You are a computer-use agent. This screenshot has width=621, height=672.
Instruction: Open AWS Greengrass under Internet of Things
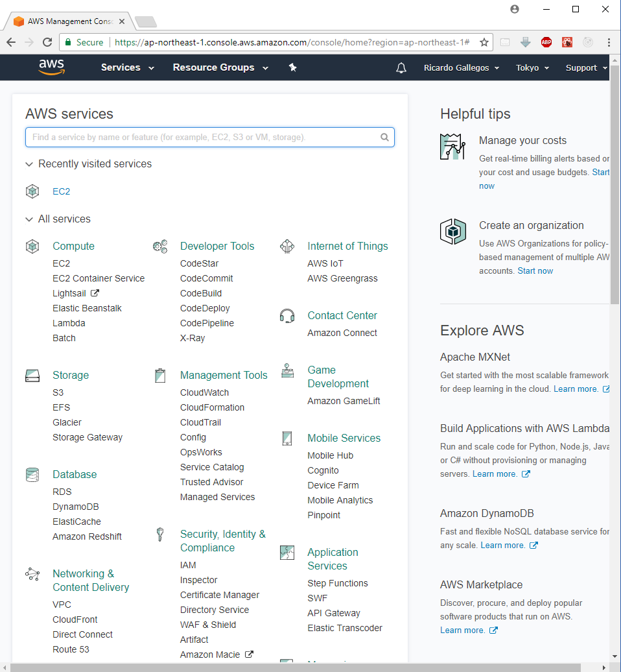tap(342, 278)
